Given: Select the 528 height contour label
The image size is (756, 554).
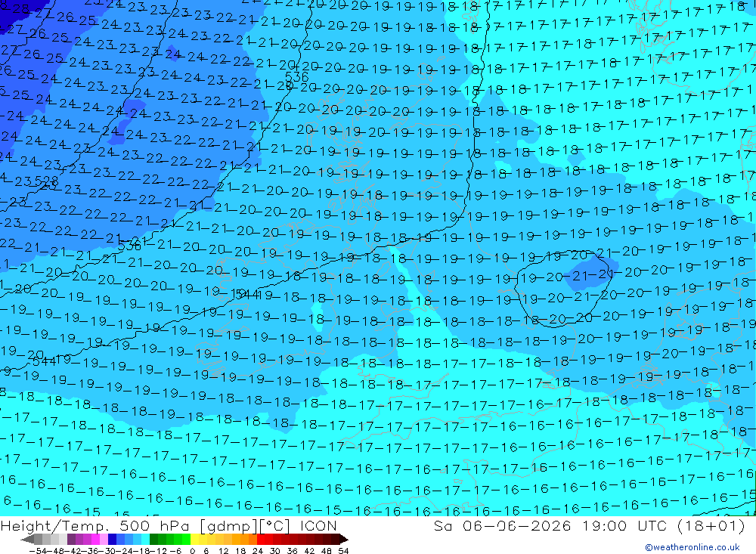Looking at the screenshot, I should pyautogui.click(x=47, y=181).
